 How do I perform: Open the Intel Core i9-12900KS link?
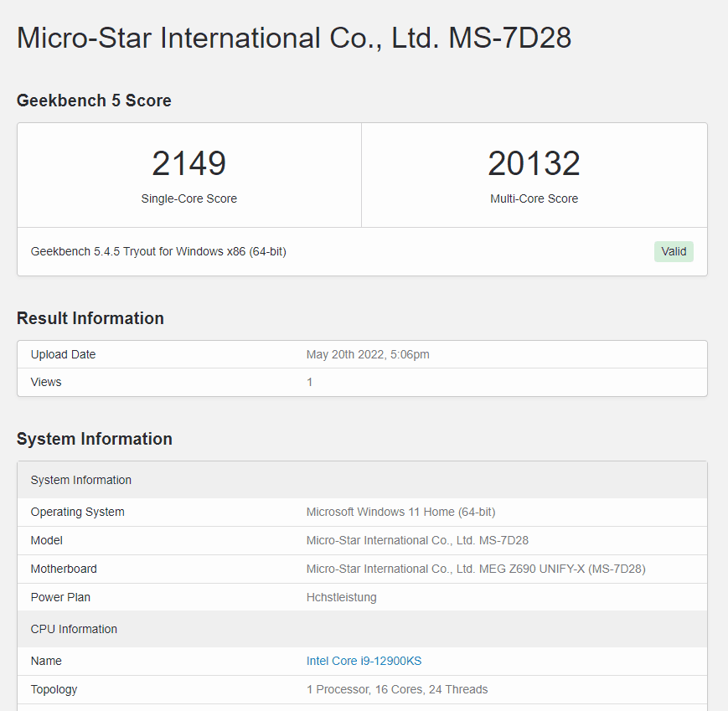364,661
